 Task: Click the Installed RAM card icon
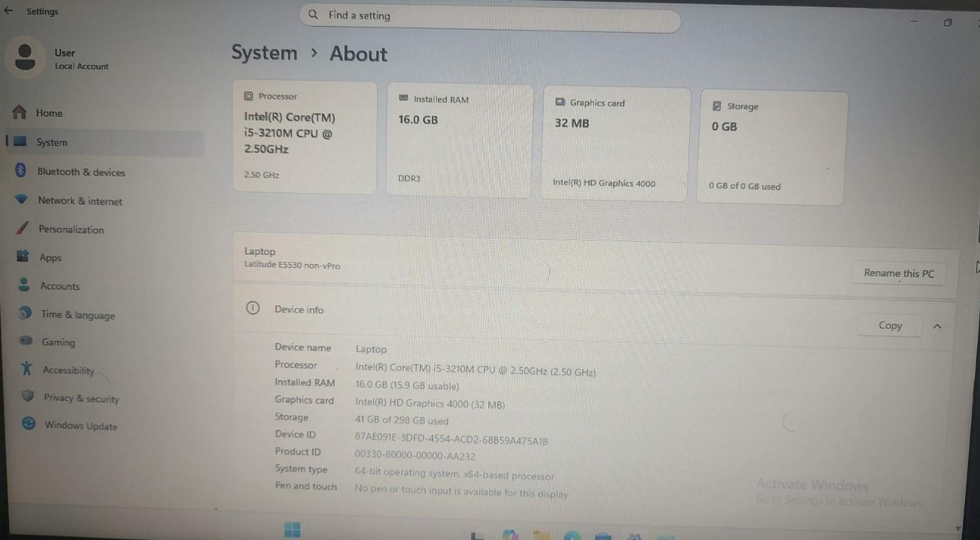[x=404, y=98]
